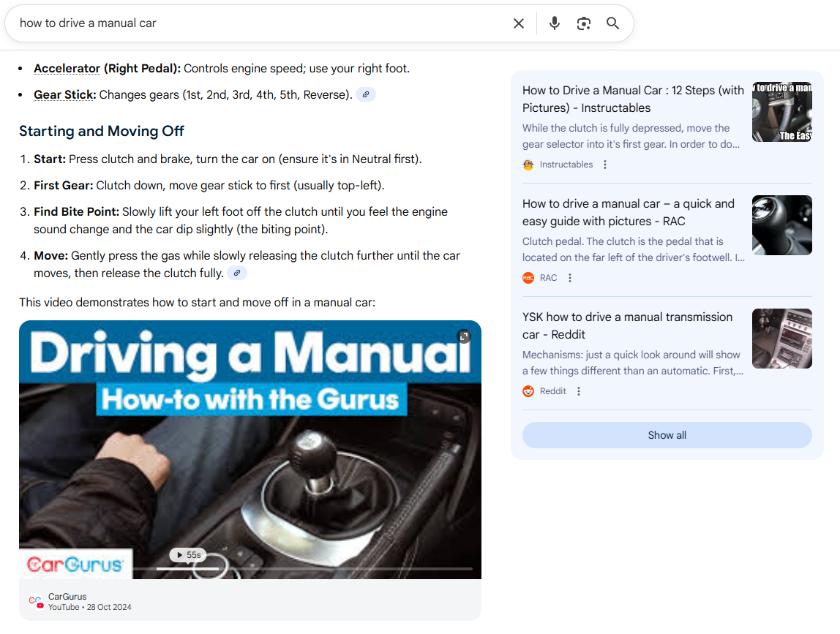Click the Instructables site favicon
The image size is (840, 634).
528,165
